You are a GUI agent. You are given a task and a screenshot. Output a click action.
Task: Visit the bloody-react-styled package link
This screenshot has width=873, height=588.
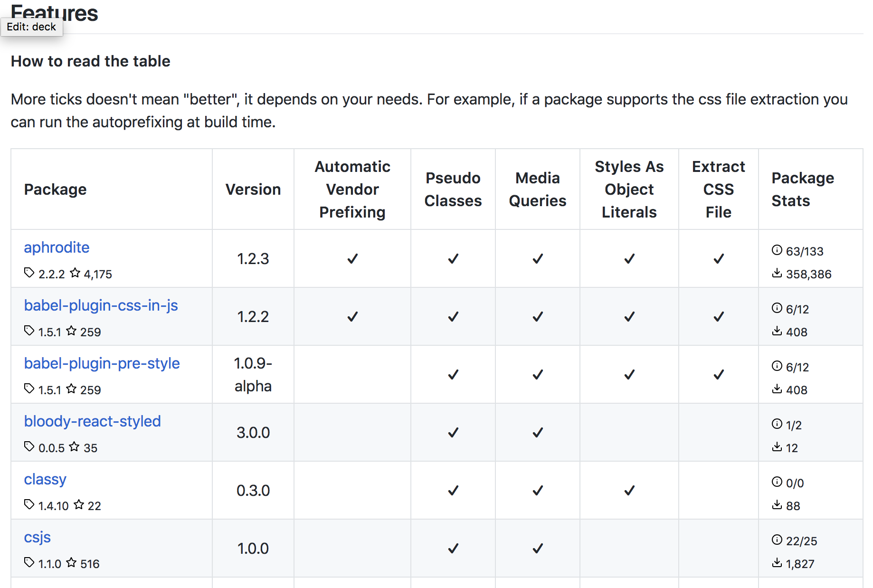tap(92, 421)
